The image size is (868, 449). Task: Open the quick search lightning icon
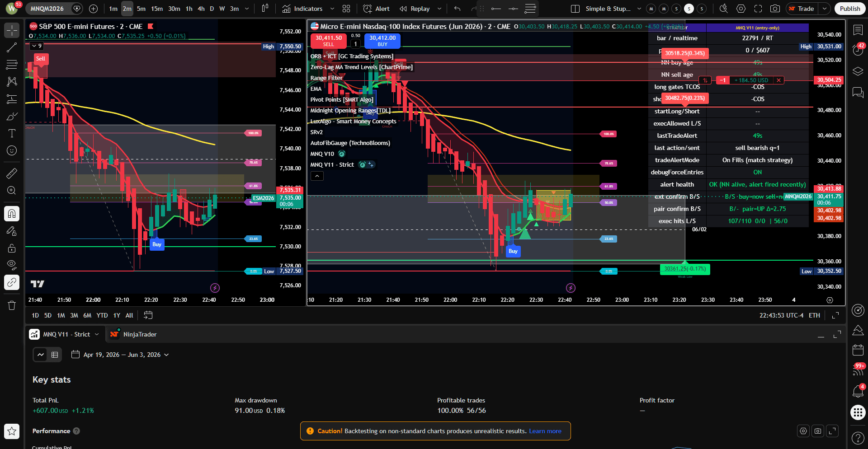click(x=724, y=9)
